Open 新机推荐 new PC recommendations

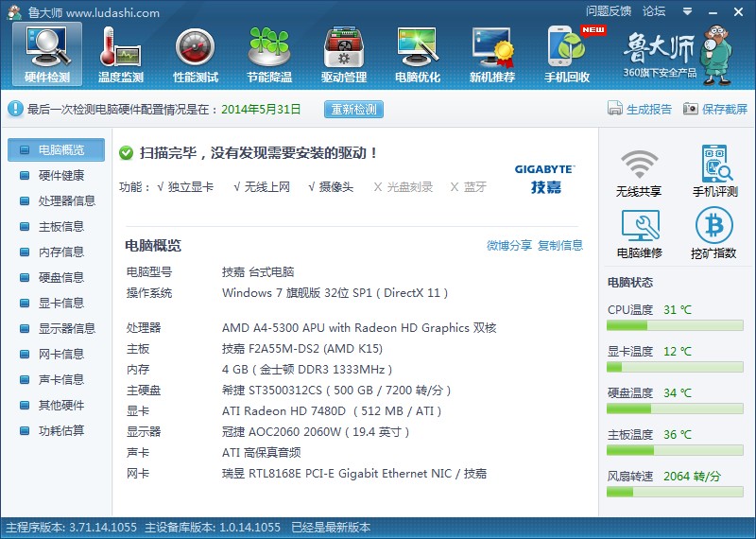(492, 55)
